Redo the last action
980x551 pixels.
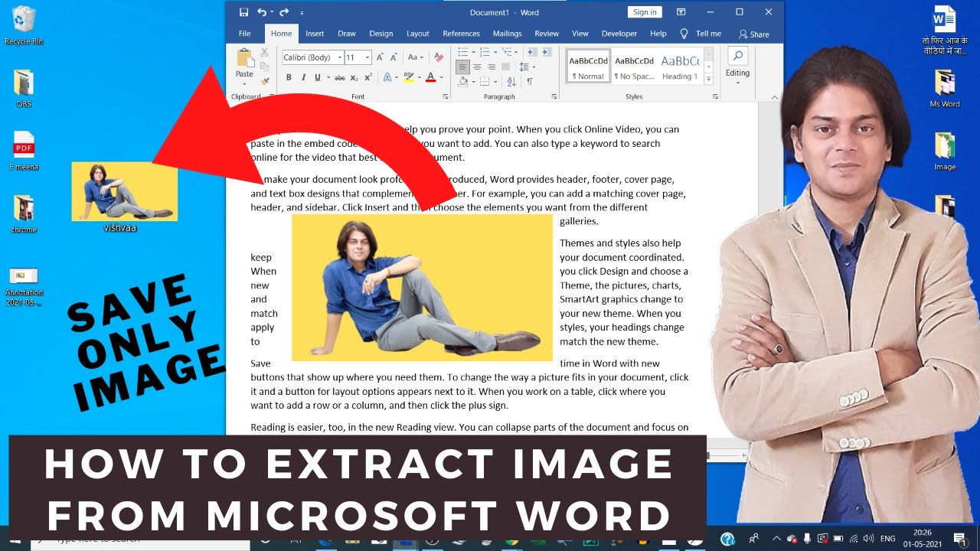pos(284,12)
